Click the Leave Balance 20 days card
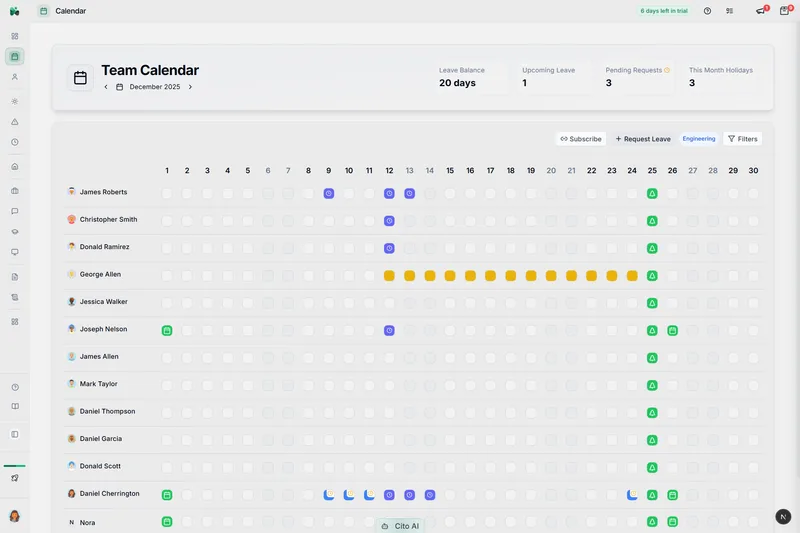Viewport: 800px width, 533px height. pyautogui.click(x=469, y=77)
